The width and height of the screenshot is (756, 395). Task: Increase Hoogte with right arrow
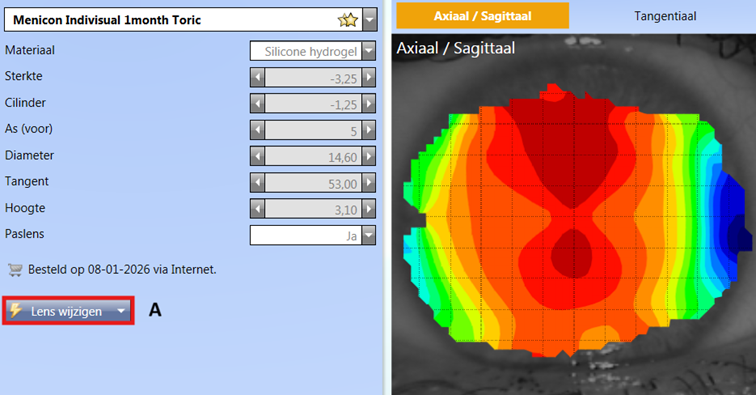369,209
